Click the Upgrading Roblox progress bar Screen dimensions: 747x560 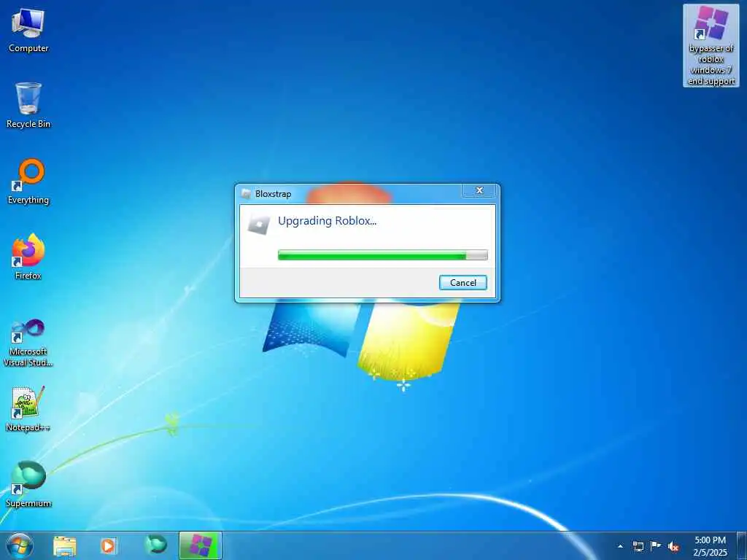point(382,254)
